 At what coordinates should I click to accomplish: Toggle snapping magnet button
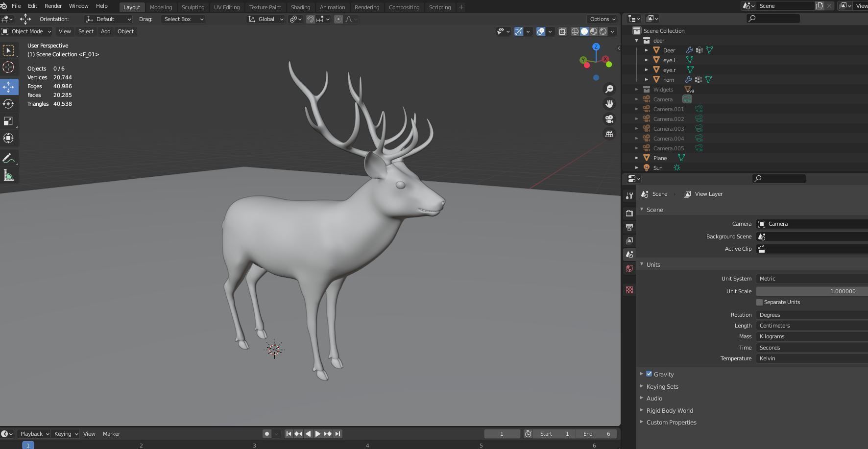pos(311,19)
